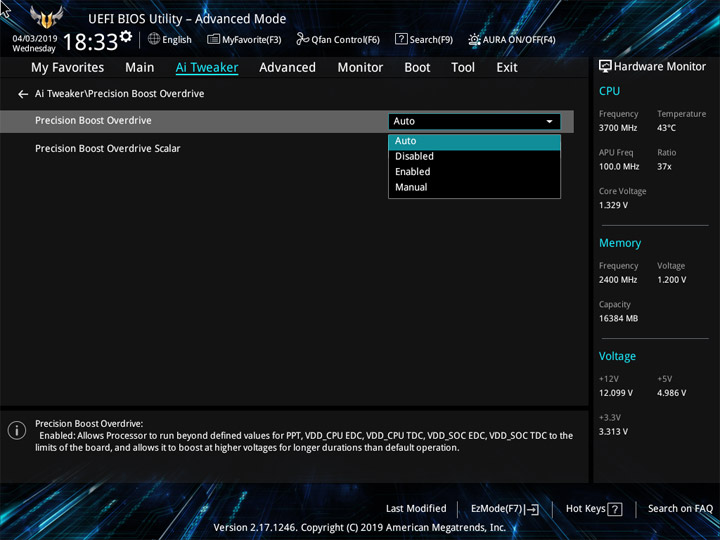Switch to the Boot tab
Image resolution: width=720 pixels, height=540 pixels.
pyautogui.click(x=417, y=68)
